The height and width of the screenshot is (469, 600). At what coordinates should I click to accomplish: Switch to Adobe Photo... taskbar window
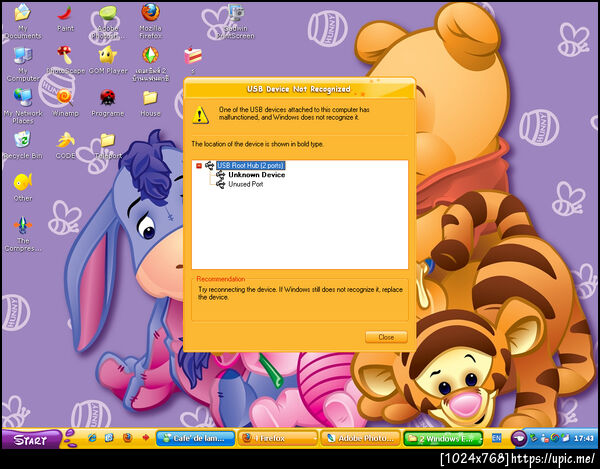360,438
